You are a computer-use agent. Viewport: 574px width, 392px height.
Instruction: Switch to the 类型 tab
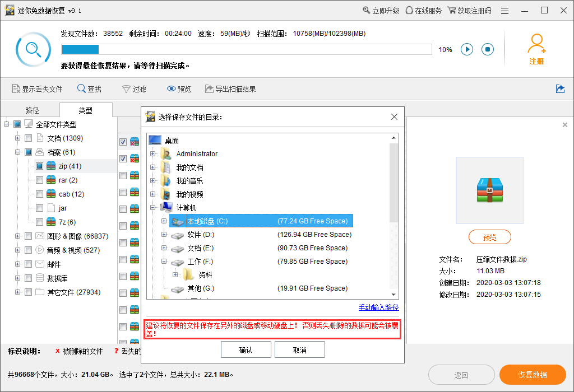(86, 110)
